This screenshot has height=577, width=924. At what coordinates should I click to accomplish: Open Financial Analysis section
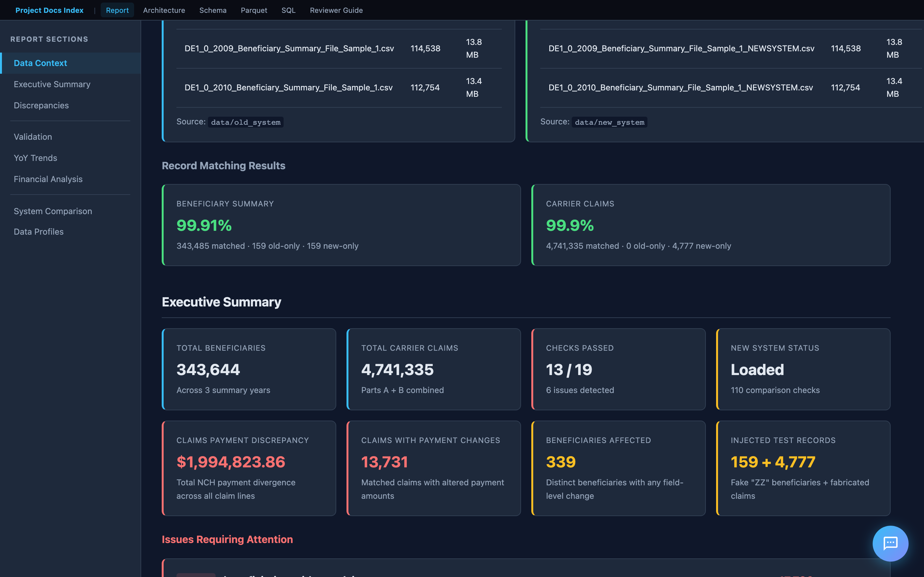tap(48, 179)
